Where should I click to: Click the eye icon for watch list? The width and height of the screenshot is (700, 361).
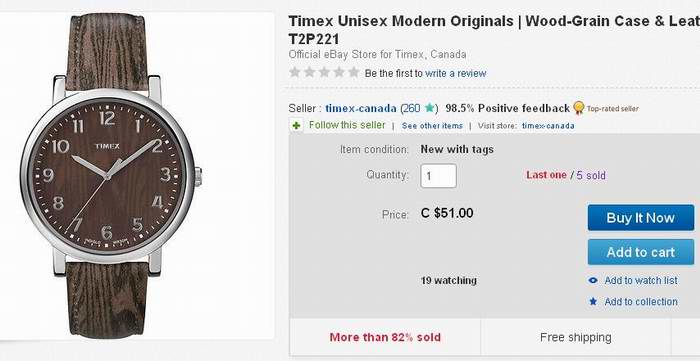click(593, 281)
